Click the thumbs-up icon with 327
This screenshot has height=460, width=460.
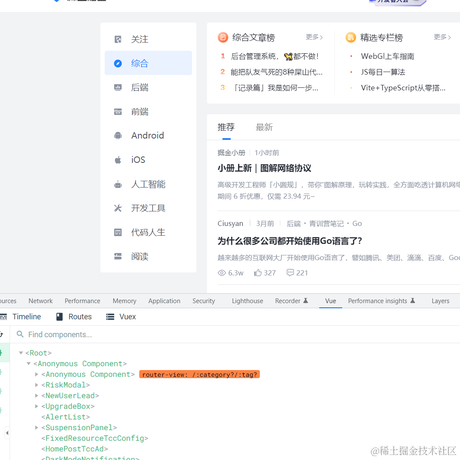click(258, 273)
